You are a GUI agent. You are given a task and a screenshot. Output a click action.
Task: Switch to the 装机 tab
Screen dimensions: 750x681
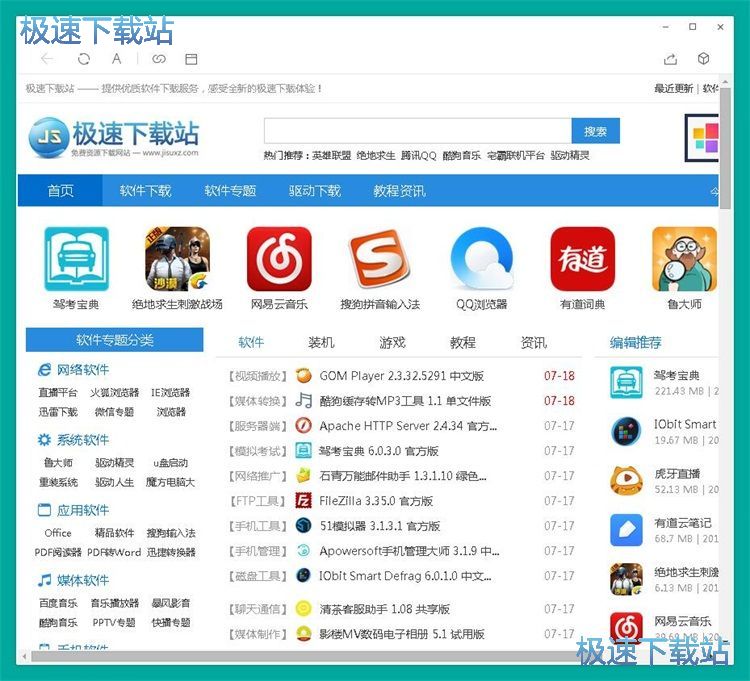coord(321,342)
